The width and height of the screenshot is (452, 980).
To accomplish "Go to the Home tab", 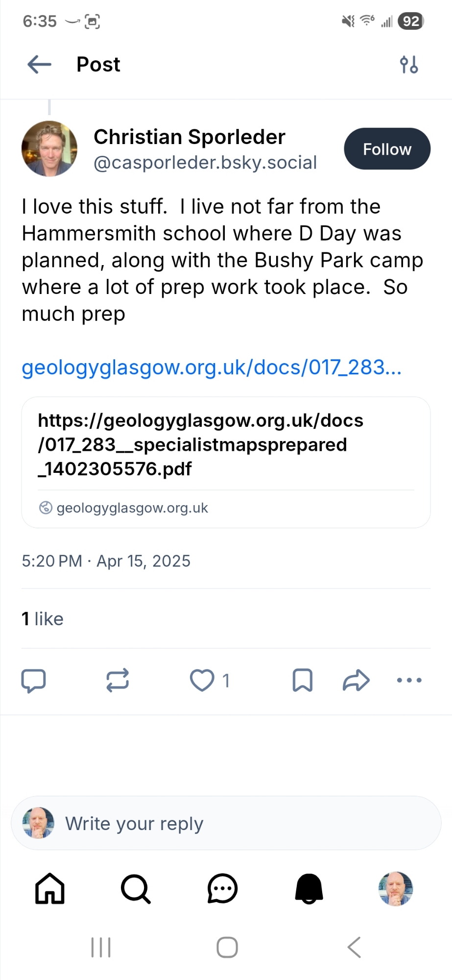I will (x=50, y=888).
